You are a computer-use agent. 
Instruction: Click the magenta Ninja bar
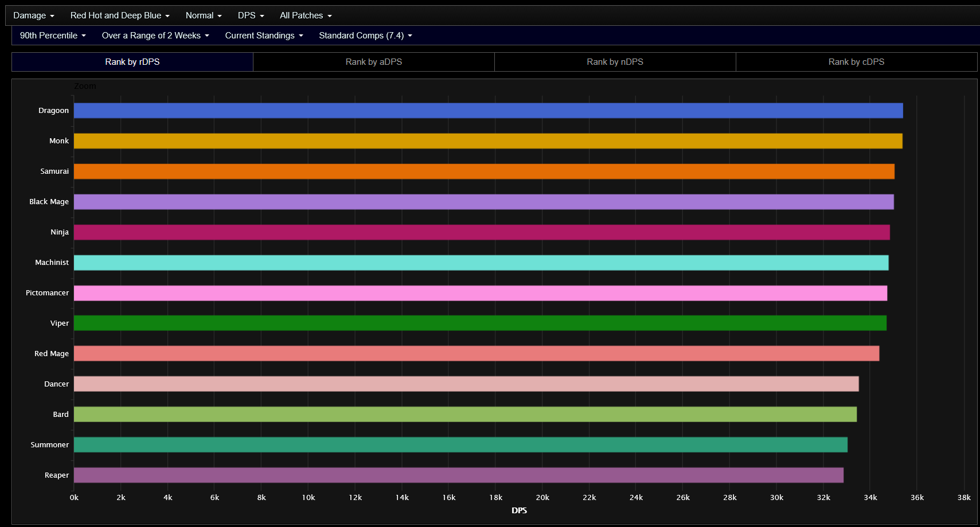click(x=482, y=232)
